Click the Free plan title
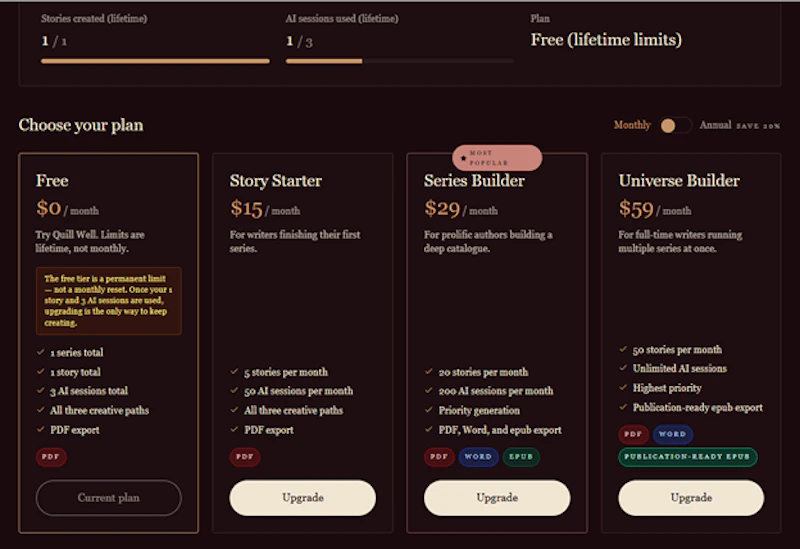Screen dimensions: 800x549 pos(52,181)
